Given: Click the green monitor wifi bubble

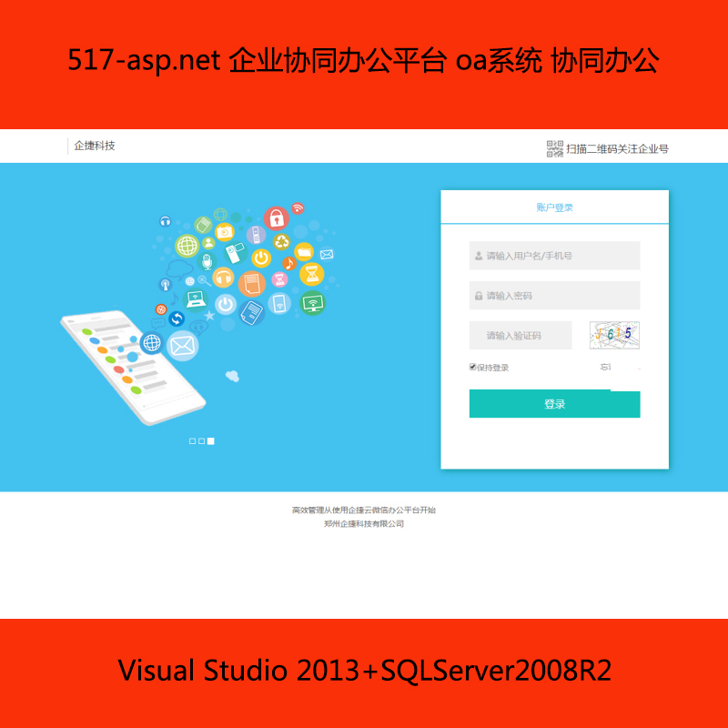Looking at the screenshot, I should 312,303.
